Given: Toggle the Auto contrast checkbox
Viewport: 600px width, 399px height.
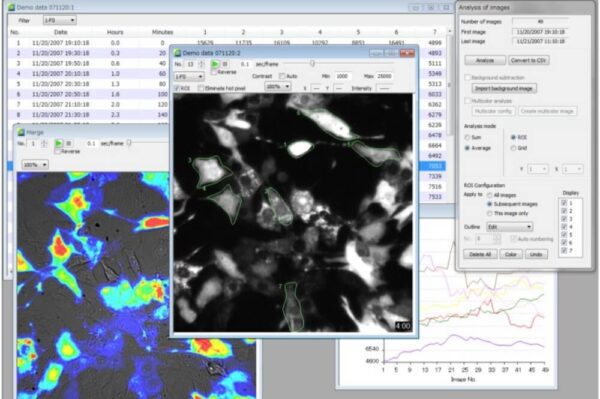Looking at the screenshot, I should click(282, 76).
